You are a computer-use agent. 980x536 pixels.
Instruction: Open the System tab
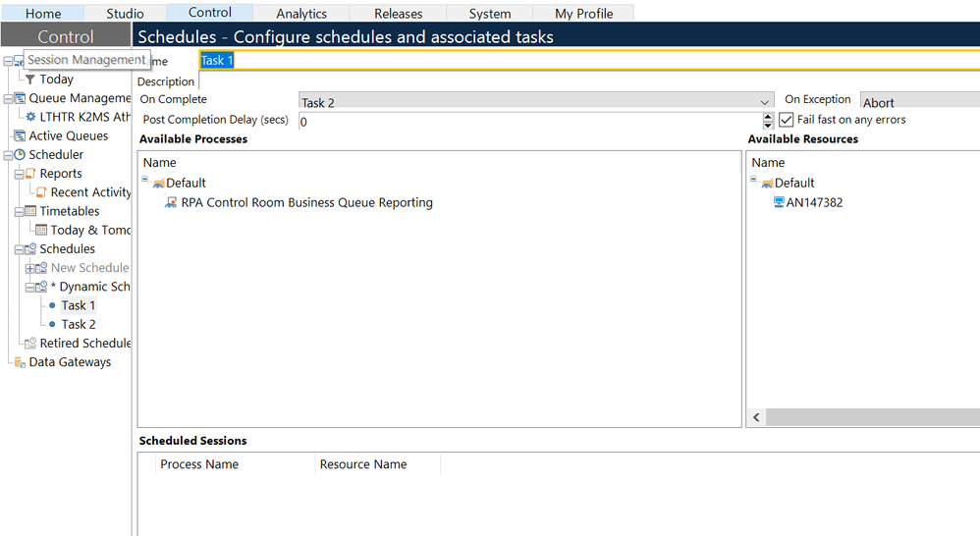(x=490, y=13)
